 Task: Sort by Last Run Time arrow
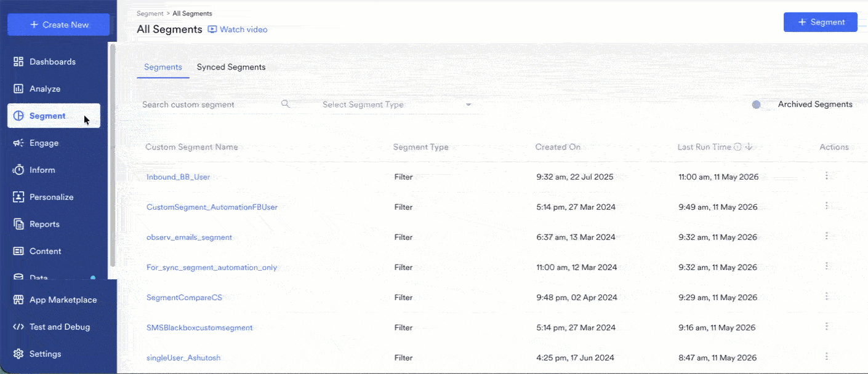coord(749,147)
